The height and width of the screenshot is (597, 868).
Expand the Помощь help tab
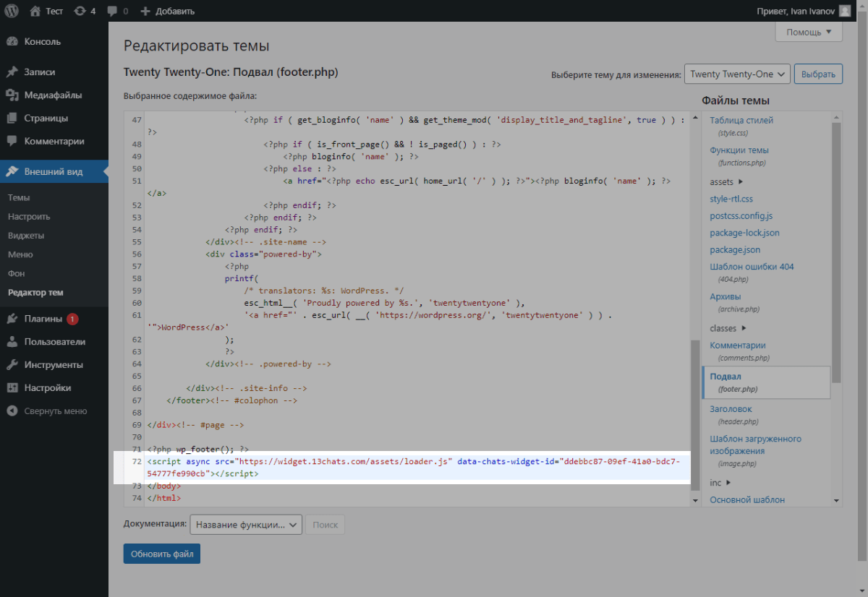[809, 32]
